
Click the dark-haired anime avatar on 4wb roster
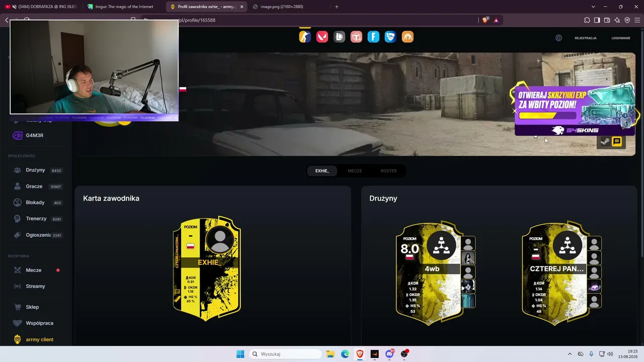click(x=468, y=287)
